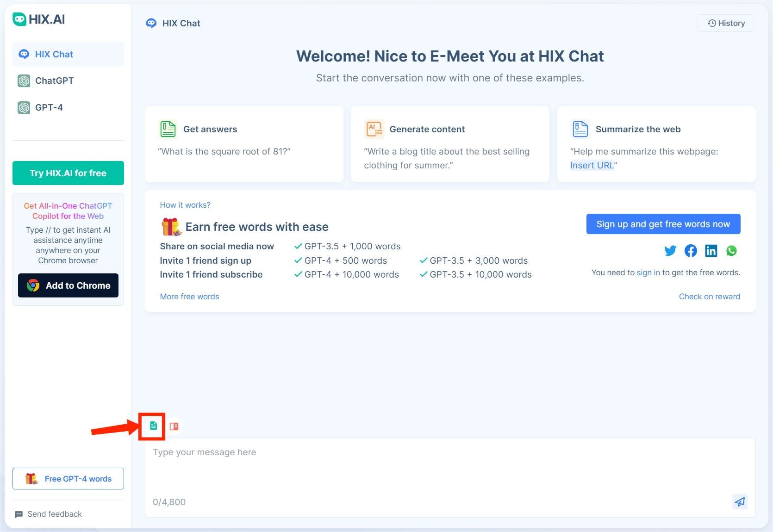Click the green document icon above the message box
Screen dimensions: 773x532
tap(153, 426)
